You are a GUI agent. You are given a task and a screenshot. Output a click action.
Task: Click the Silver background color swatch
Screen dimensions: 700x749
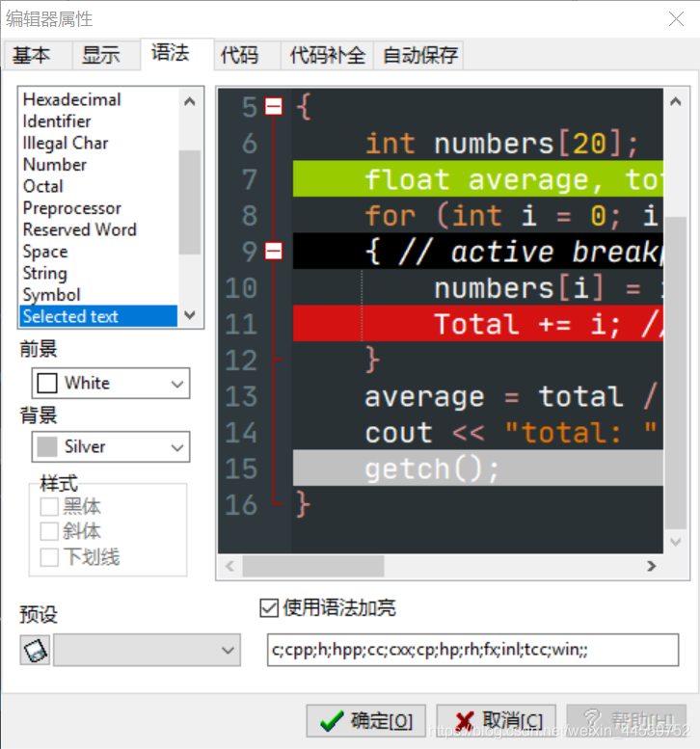[47, 446]
